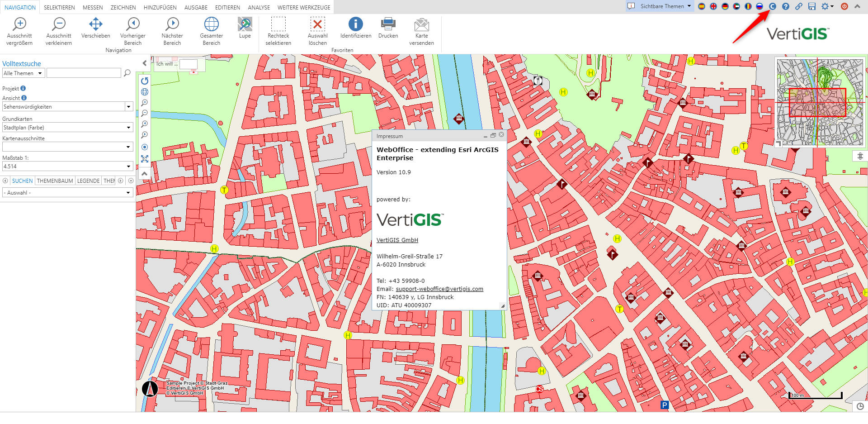The image size is (868, 424).
Task: Collapse the left sidebar panel arrow
Action: [144, 63]
